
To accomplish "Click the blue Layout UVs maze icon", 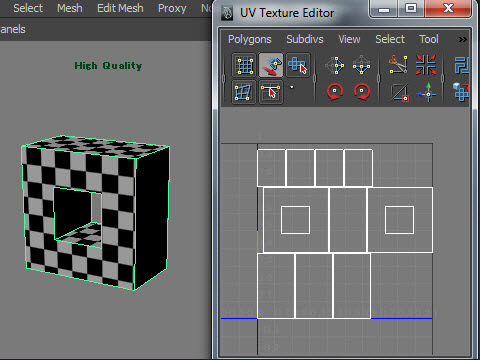I will [462, 65].
